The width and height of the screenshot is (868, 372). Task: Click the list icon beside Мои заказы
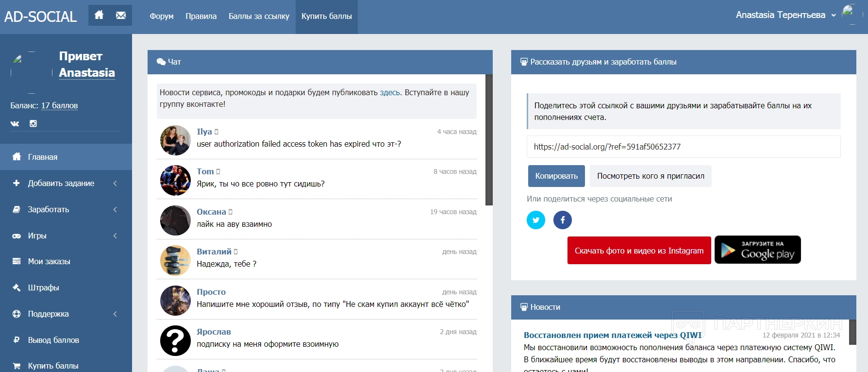point(17,261)
